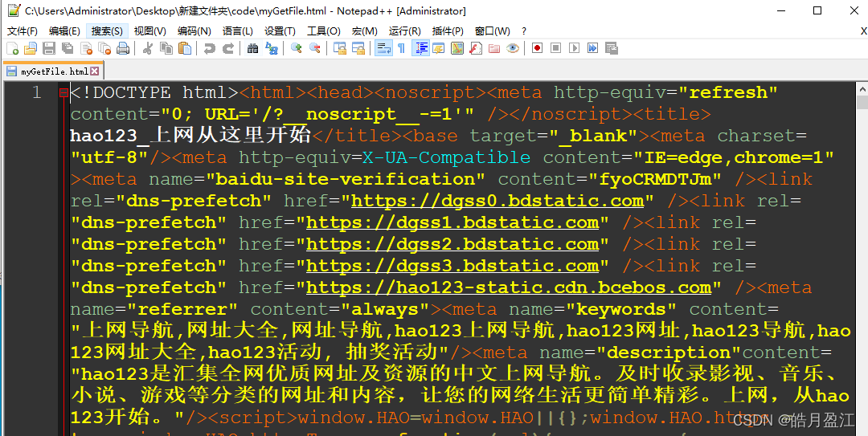Follow the https://dgss2.bdstatic.com link

coord(452,244)
